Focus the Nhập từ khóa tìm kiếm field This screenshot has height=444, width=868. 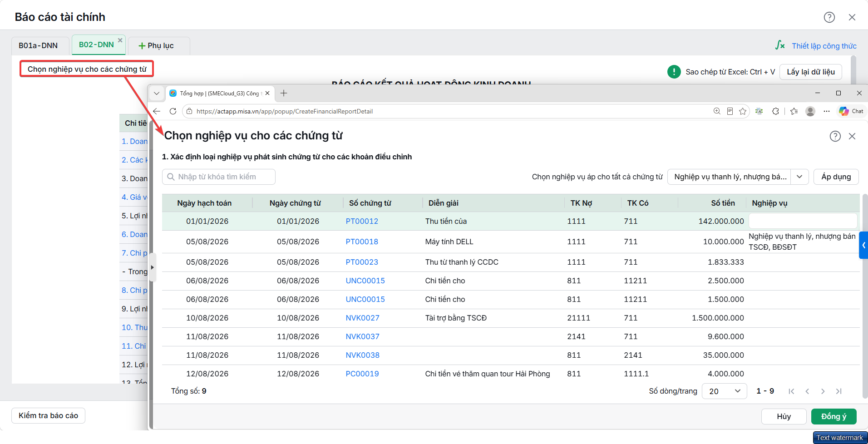point(219,177)
